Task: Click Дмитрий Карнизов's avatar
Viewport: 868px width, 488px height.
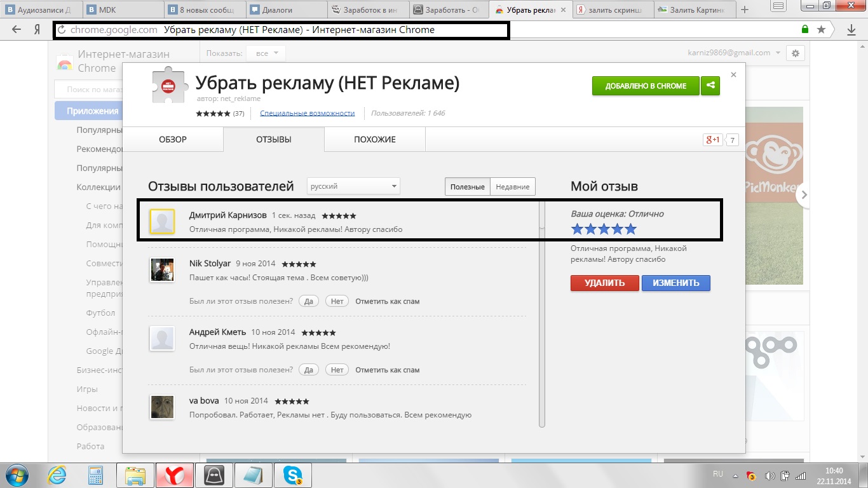Action: pyautogui.click(x=162, y=222)
